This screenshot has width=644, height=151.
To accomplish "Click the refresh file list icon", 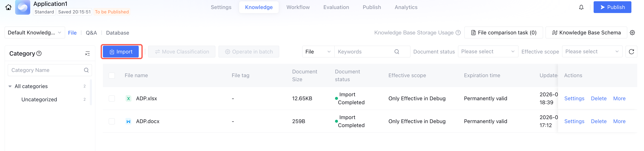I will click(x=631, y=52).
